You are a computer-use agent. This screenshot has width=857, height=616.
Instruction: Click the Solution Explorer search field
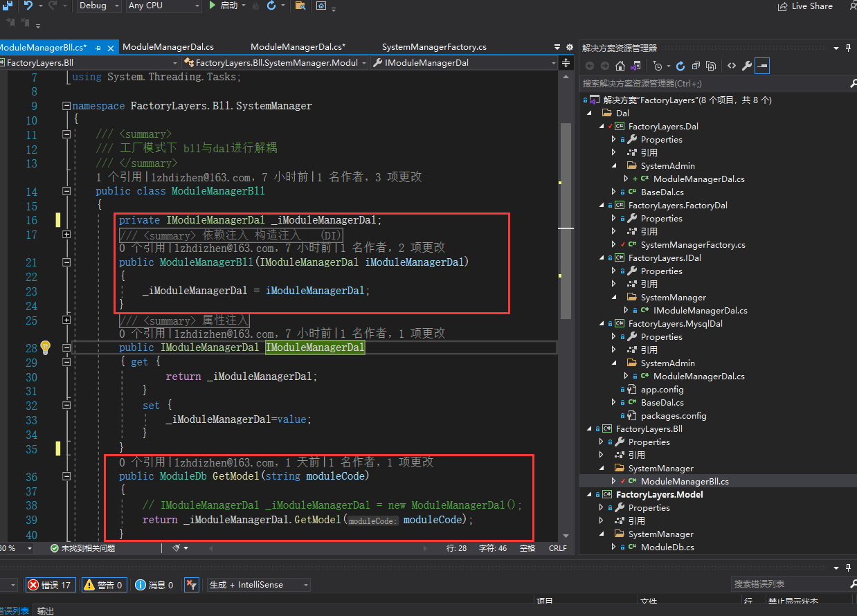tap(714, 83)
